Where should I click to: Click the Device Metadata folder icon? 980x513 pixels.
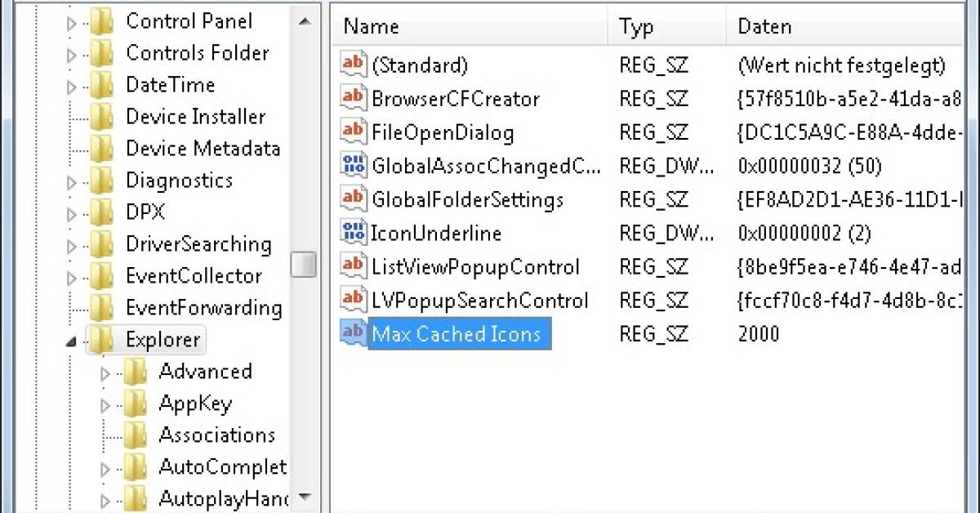click(101, 149)
